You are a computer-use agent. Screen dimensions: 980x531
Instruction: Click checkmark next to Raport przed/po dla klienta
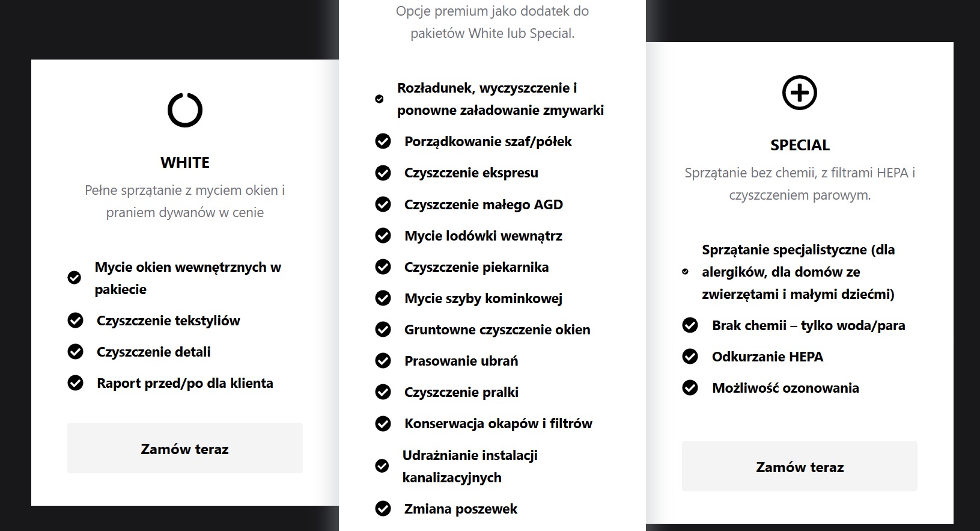(x=76, y=383)
